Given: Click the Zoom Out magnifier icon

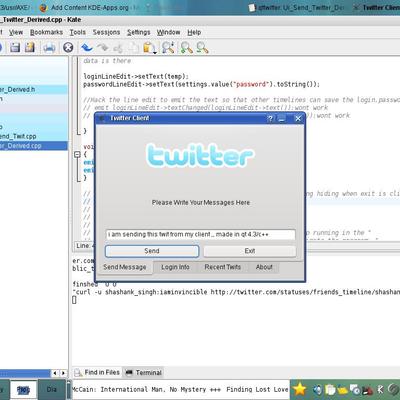Looking at the screenshot, I should click(x=202, y=48).
